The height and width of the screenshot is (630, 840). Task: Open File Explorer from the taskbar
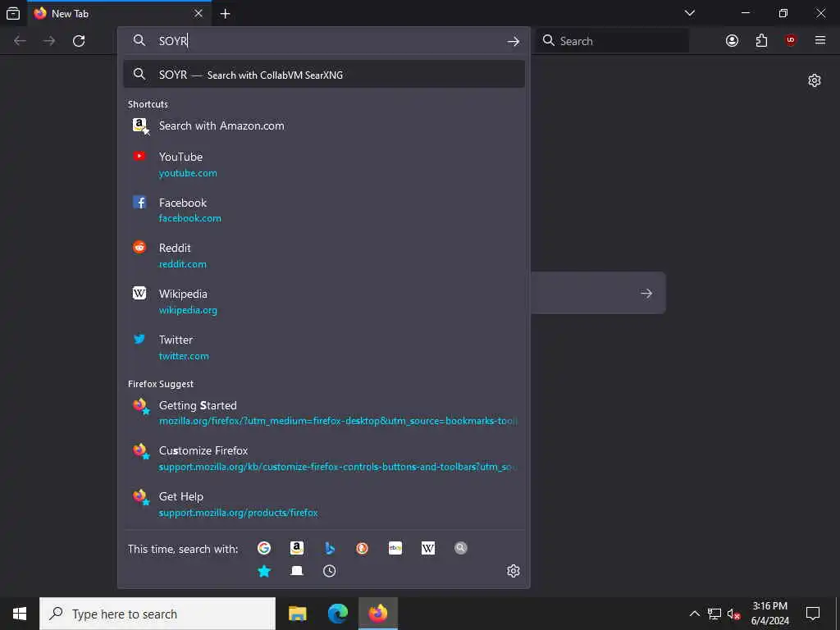click(x=297, y=614)
